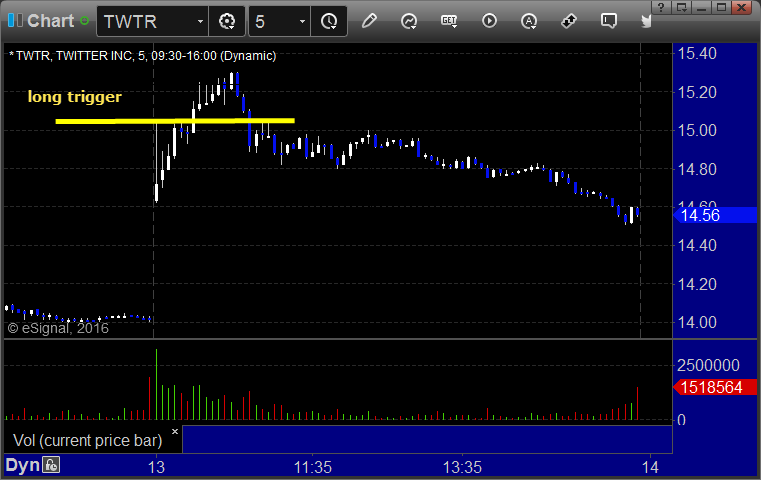Image resolution: width=761 pixels, height=480 pixels.
Task: Click the 11:35 time axis label
Action: click(313, 467)
